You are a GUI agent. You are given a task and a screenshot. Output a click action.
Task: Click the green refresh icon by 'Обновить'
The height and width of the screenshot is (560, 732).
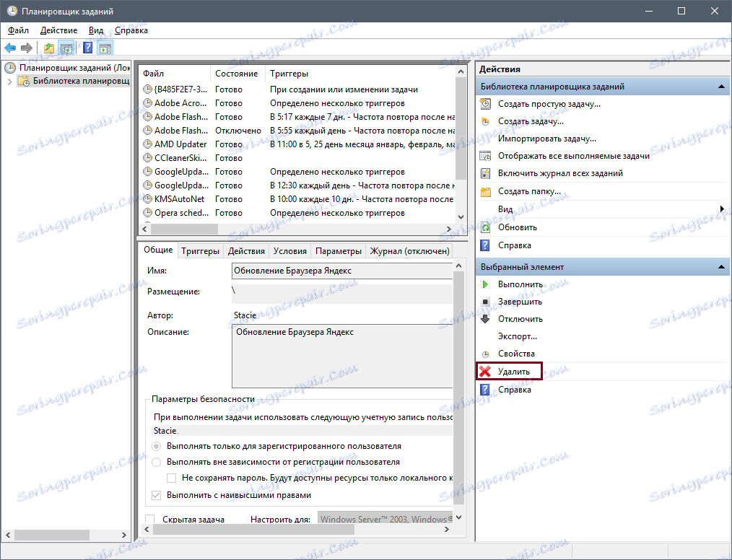486,228
